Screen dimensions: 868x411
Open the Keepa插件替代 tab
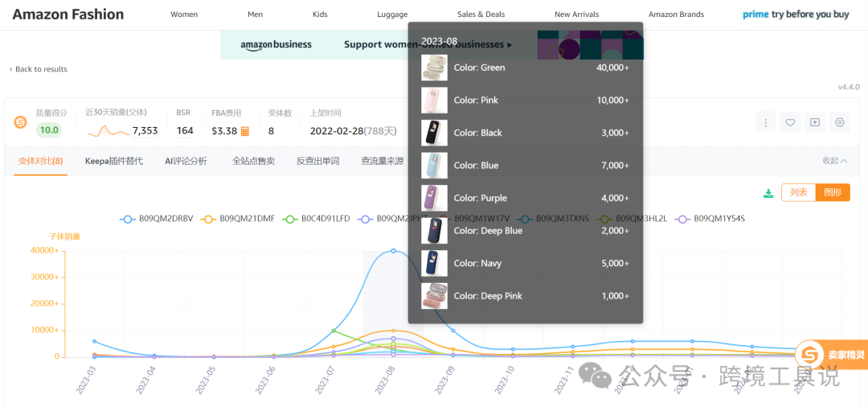point(114,161)
